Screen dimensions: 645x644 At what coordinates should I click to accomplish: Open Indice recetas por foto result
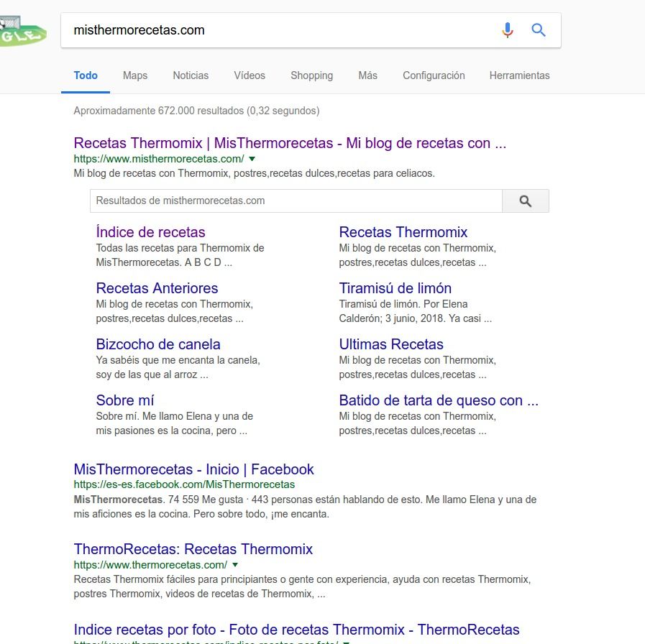click(x=296, y=630)
